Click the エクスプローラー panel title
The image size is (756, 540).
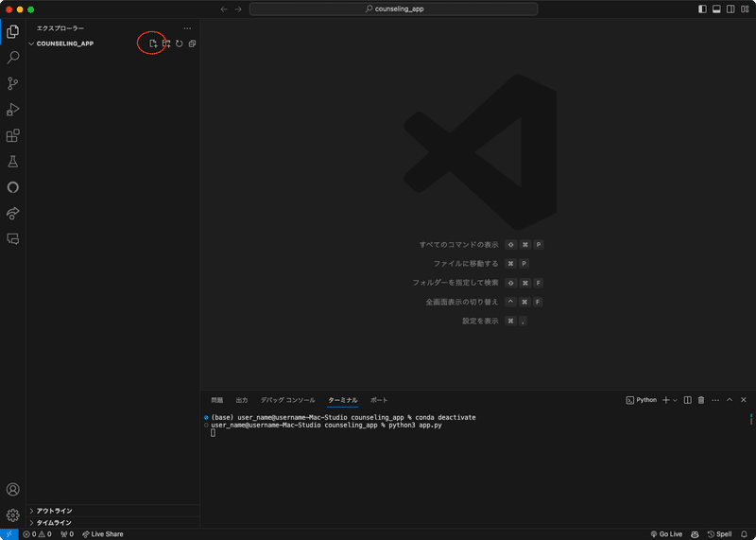(x=60, y=28)
